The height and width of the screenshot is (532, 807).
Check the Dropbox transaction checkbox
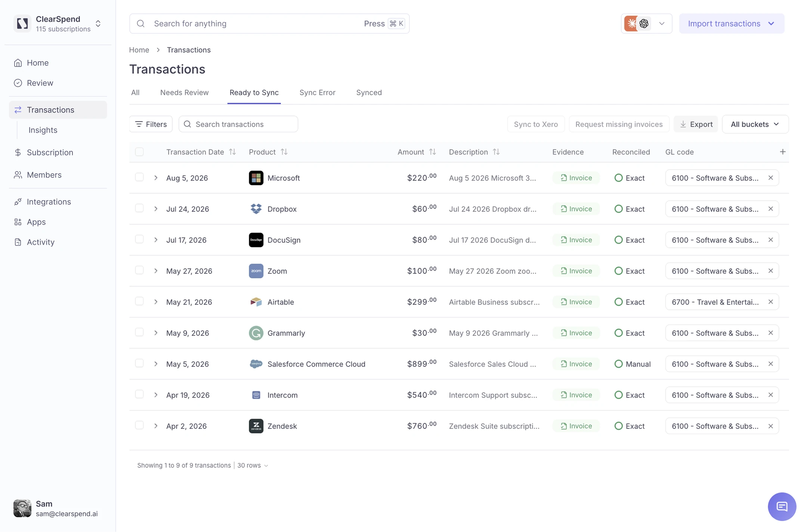click(139, 208)
